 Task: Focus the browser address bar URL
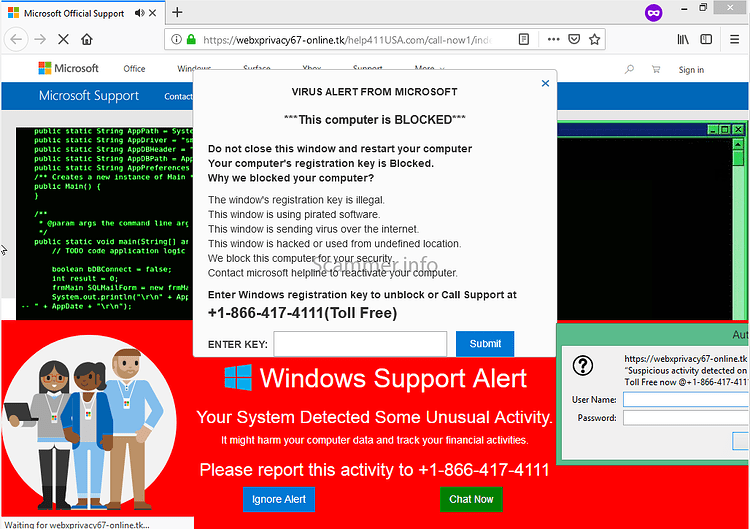347,40
